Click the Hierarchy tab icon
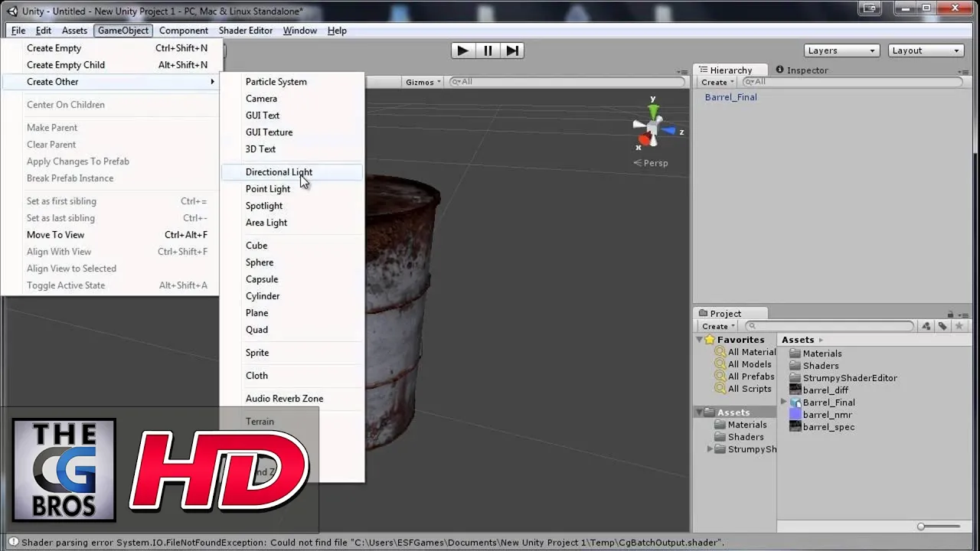 point(703,70)
